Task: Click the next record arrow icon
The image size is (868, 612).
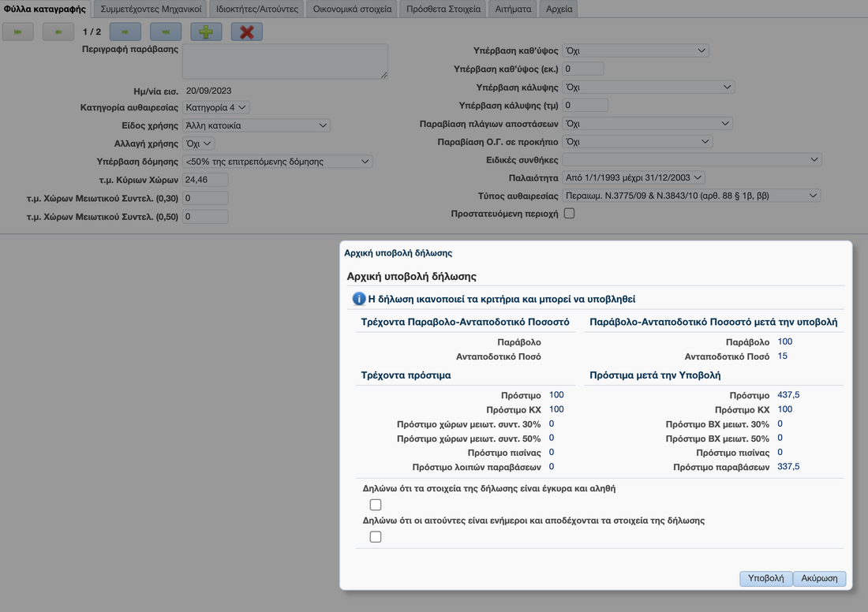Action: (125, 32)
